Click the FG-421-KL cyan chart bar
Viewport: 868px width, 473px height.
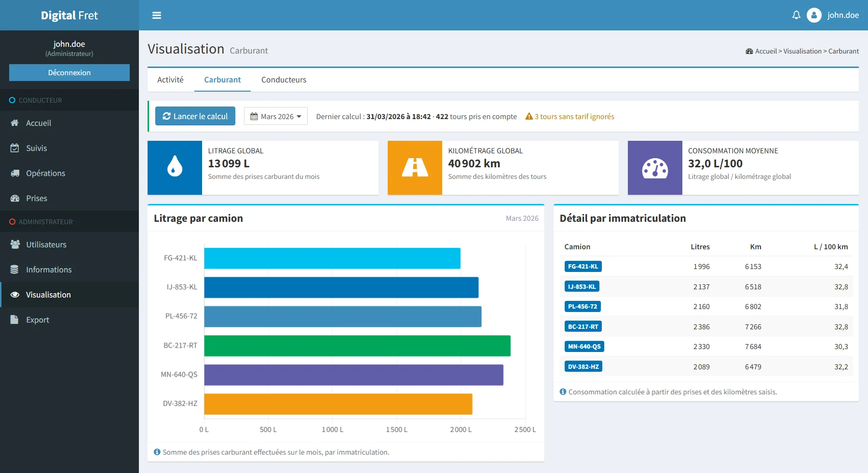click(332, 258)
